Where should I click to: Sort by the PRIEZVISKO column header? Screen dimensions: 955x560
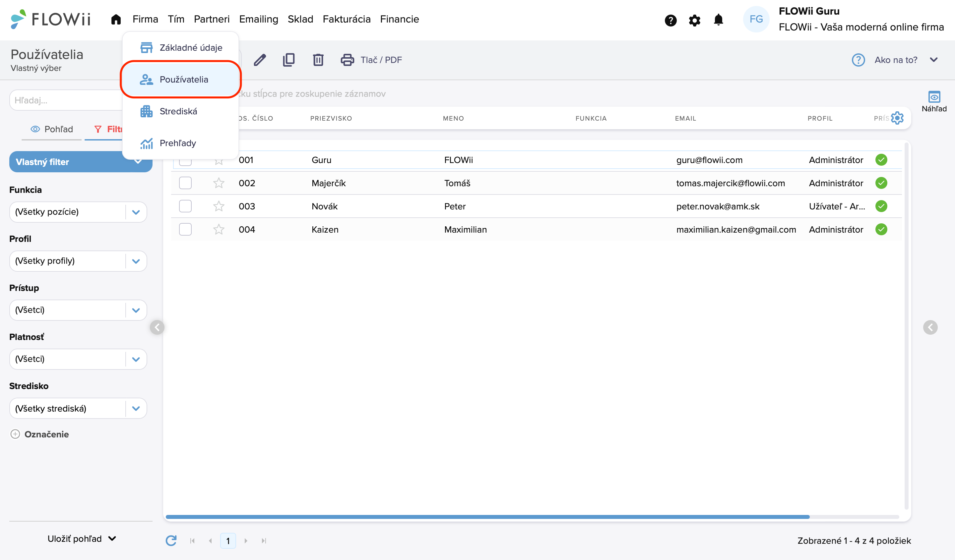[x=331, y=119]
